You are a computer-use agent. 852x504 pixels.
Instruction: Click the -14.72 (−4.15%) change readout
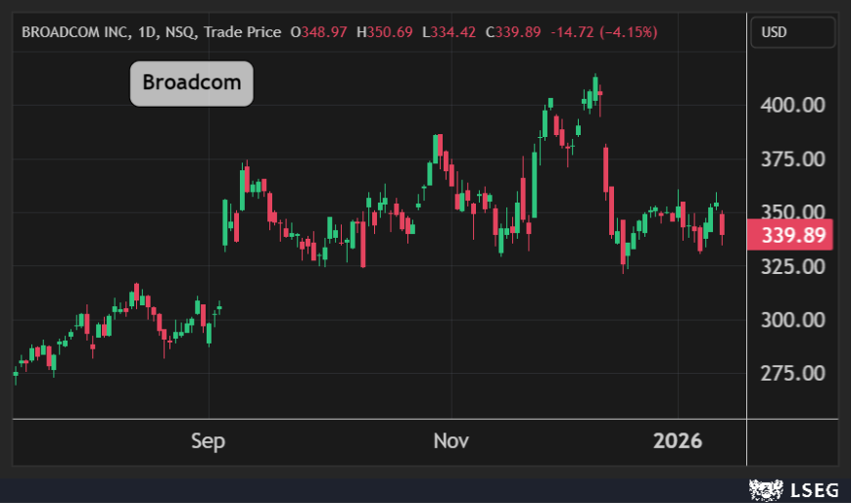click(603, 32)
